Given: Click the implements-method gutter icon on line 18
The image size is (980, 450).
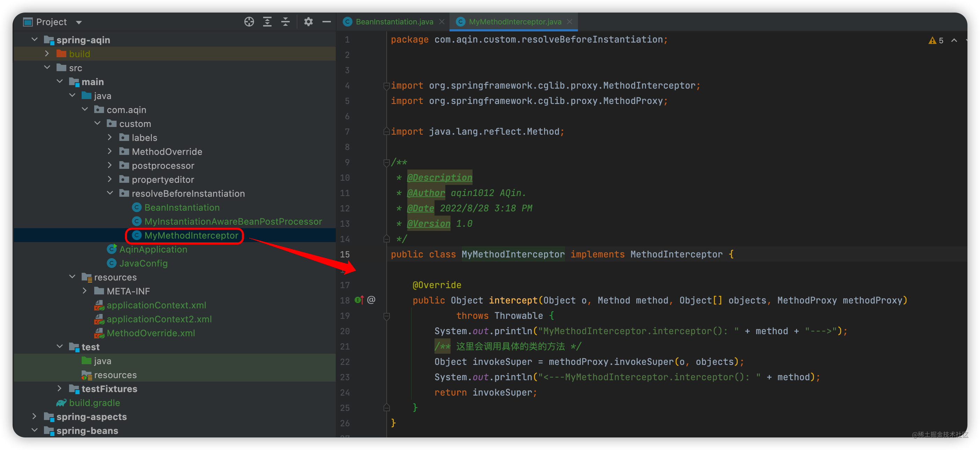Looking at the screenshot, I should 359,300.
